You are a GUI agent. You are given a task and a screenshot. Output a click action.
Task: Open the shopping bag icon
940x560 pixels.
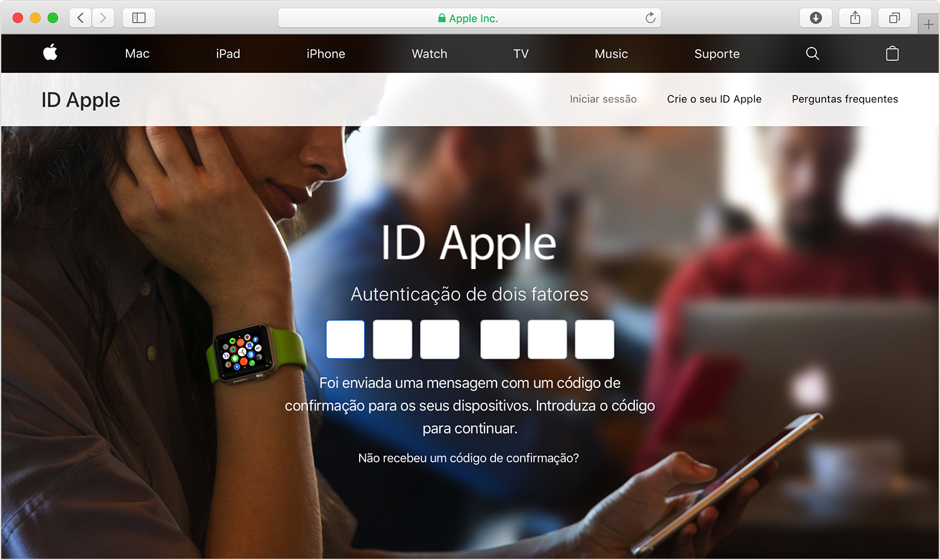(892, 54)
